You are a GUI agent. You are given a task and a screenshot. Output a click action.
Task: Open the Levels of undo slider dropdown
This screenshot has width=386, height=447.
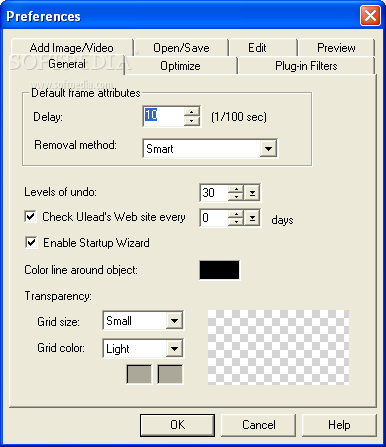[252, 193]
